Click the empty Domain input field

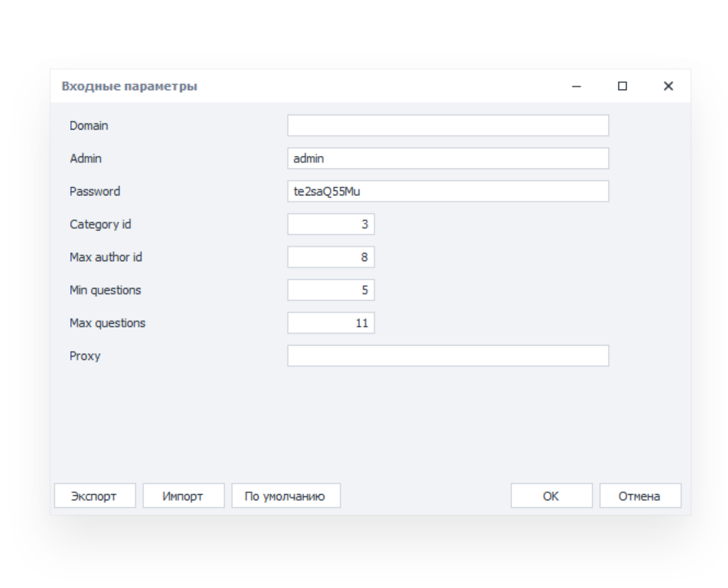point(448,125)
